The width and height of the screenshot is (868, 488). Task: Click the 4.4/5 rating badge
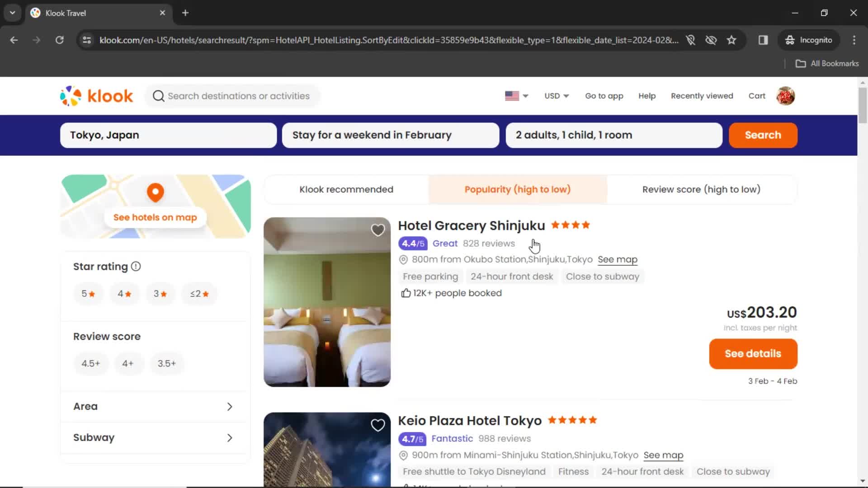point(413,244)
